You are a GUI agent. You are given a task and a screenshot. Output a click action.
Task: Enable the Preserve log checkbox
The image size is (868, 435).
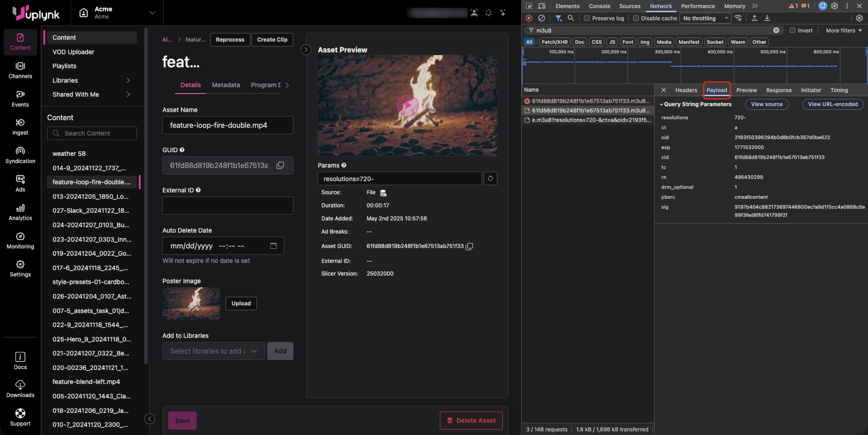pos(587,18)
